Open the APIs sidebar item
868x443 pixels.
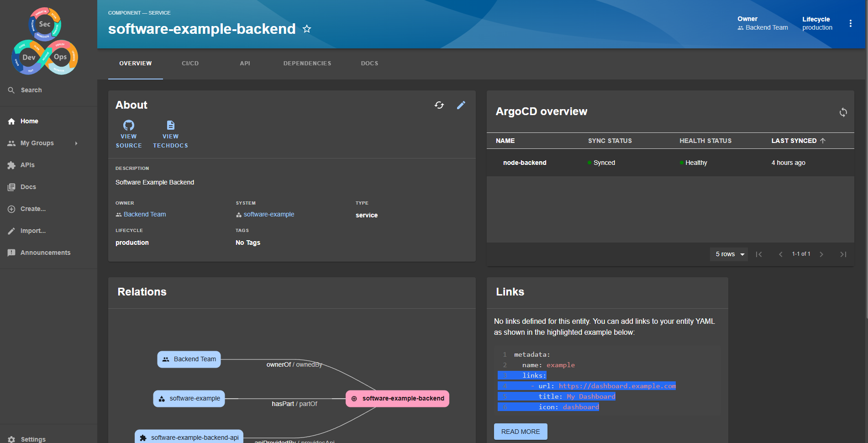pyautogui.click(x=27, y=165)
